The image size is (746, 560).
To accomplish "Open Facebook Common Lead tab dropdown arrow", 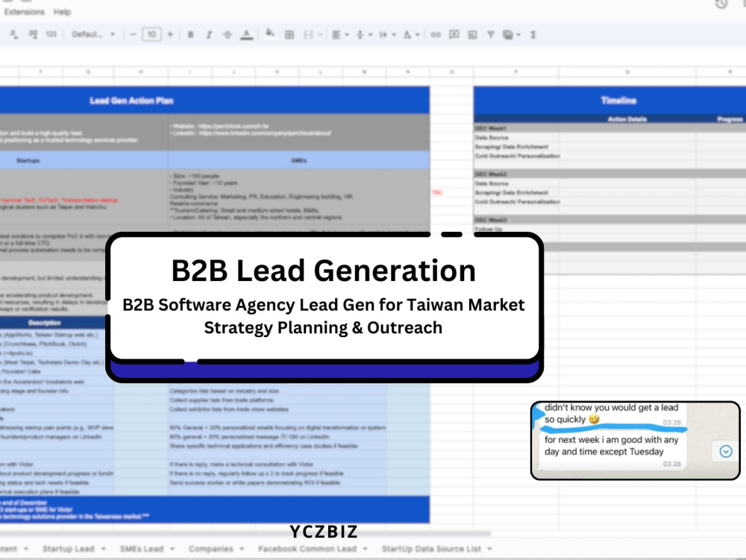I will (x=365, y=549).
